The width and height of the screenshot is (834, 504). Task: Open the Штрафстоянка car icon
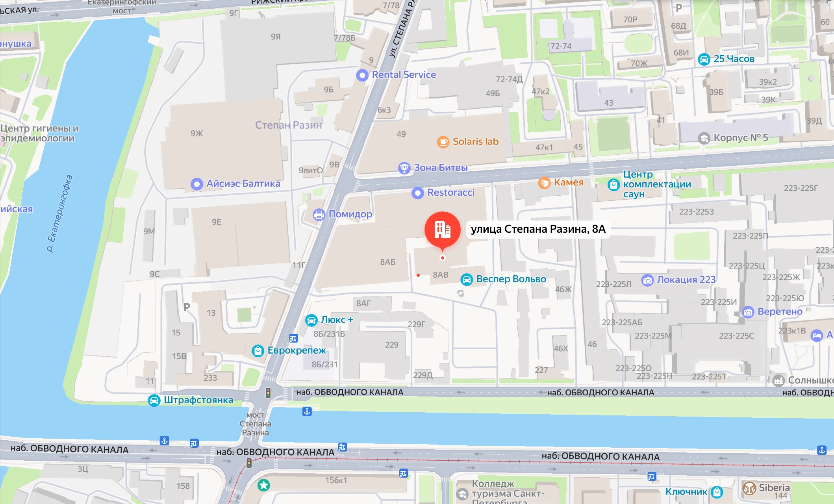coord(154,400)
